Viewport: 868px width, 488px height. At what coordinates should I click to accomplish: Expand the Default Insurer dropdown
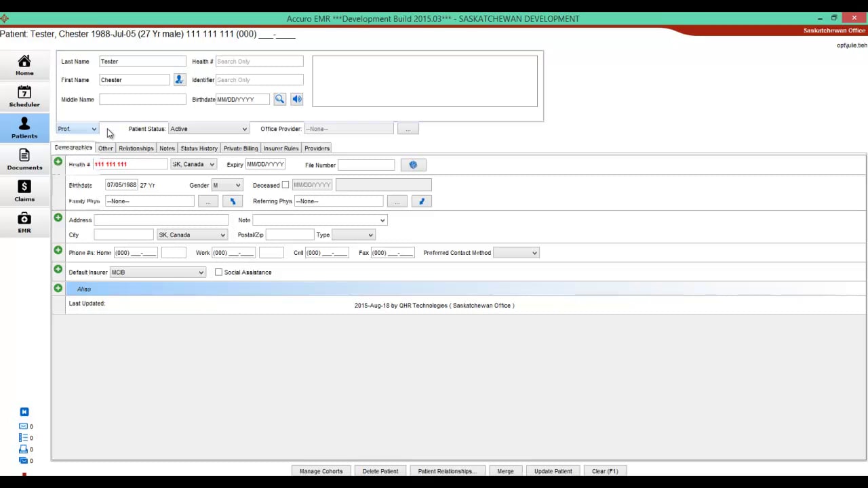(157, 272)
